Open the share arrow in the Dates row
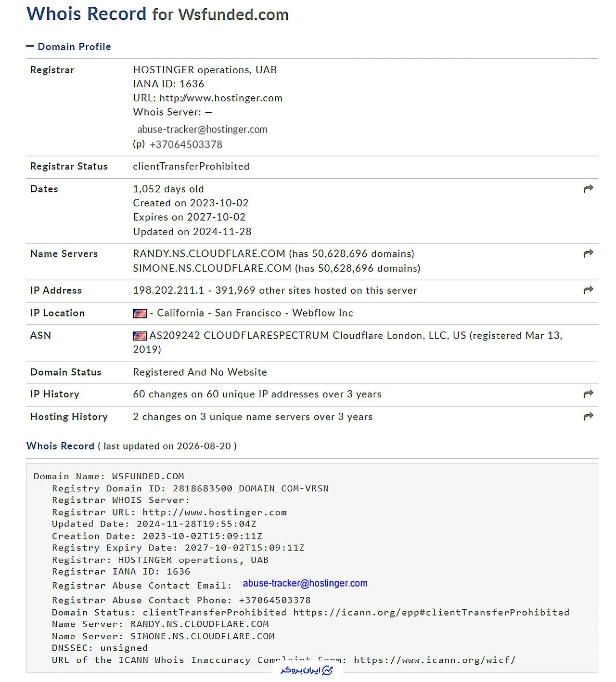This screenshot has height=682, width=616. point(588,189)
